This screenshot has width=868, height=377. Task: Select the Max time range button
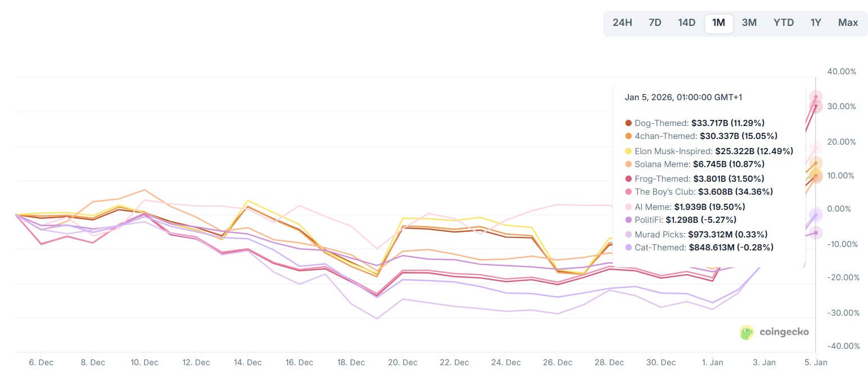848,23
